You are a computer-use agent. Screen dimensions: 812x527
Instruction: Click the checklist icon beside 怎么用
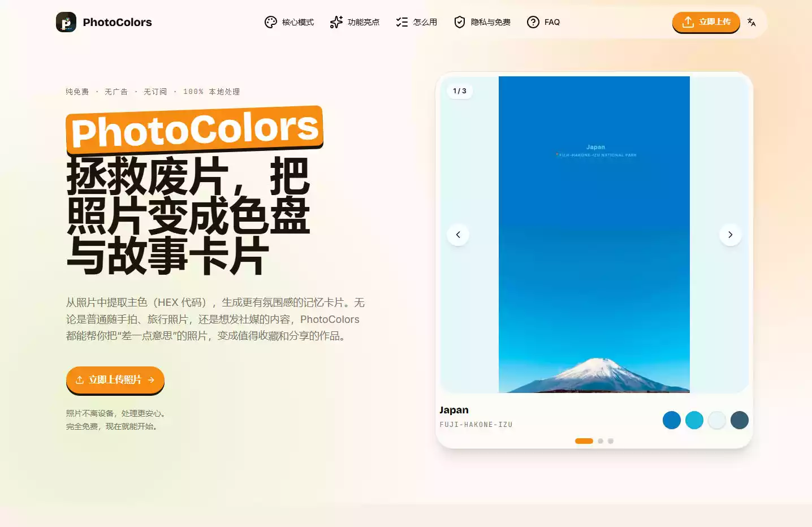(x=402, y=22)
